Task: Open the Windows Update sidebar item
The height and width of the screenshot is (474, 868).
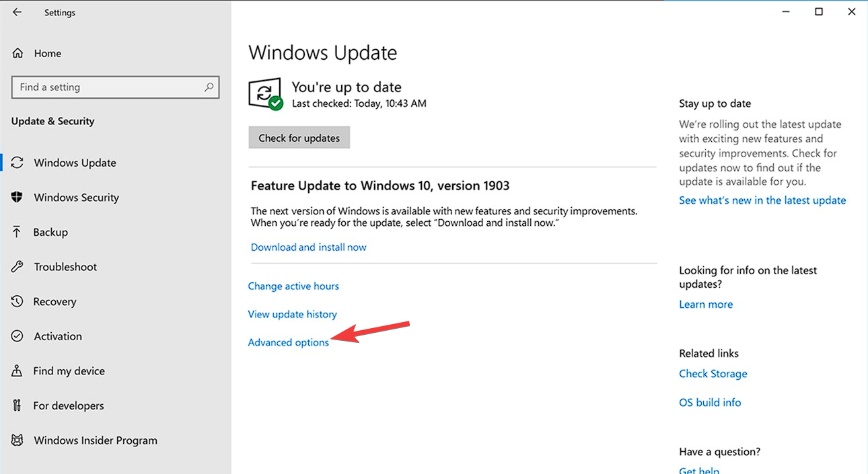Action: pos(75,163)
